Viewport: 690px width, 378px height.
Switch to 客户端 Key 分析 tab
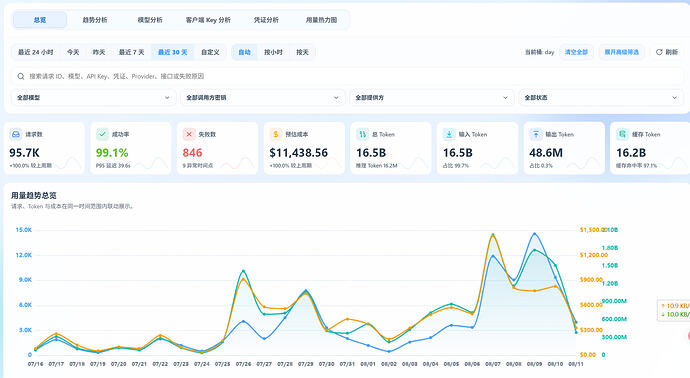(x=208, y=20)
